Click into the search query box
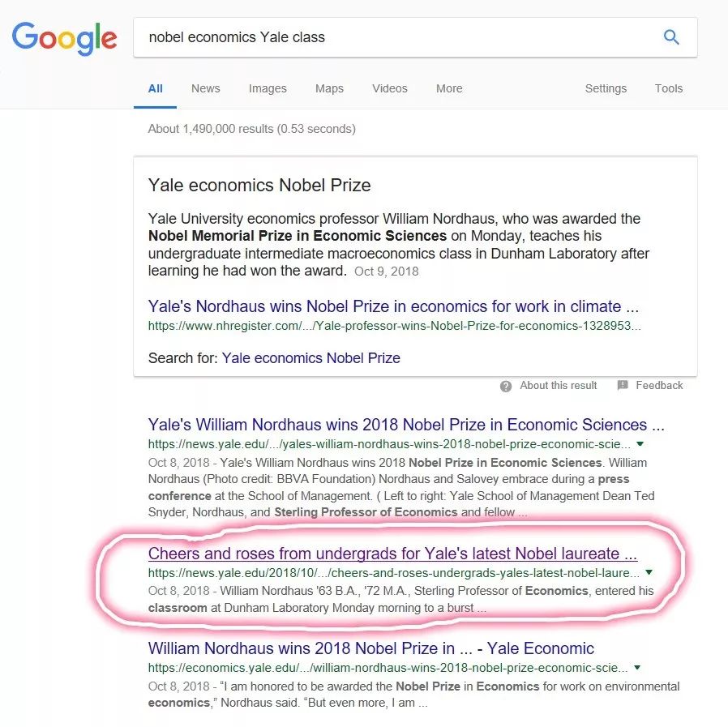The width and height of the screenshot is (728, 727). point(397,37)
